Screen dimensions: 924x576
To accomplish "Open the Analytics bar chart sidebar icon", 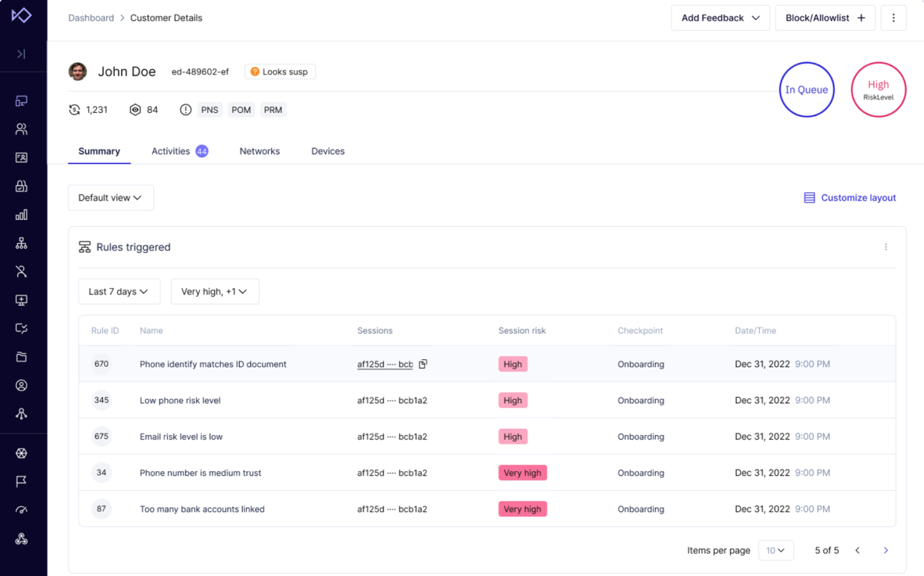I will click(22, 214).
